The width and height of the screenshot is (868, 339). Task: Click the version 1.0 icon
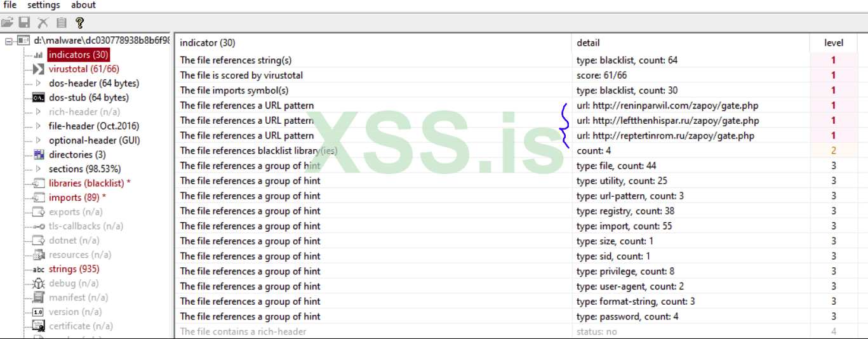[38, 312]
